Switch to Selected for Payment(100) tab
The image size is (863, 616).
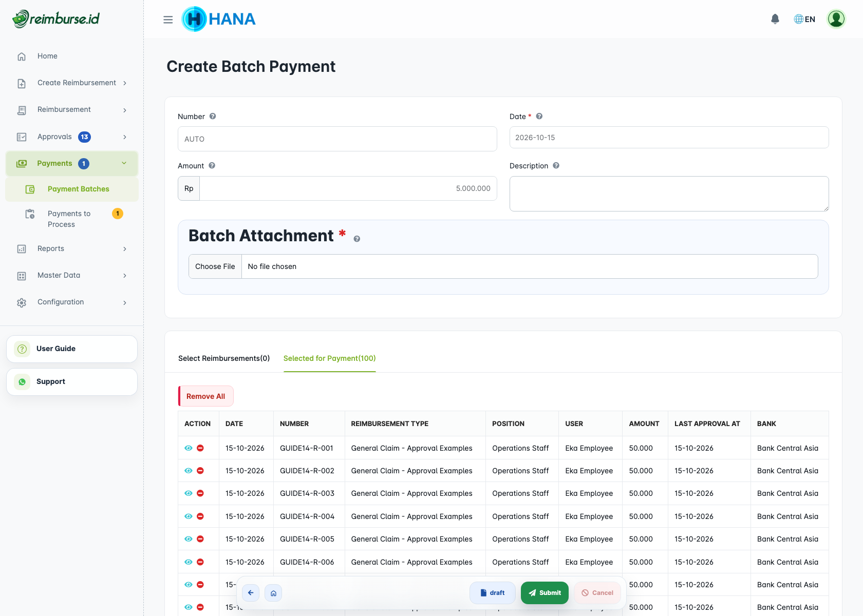point(330,358)
